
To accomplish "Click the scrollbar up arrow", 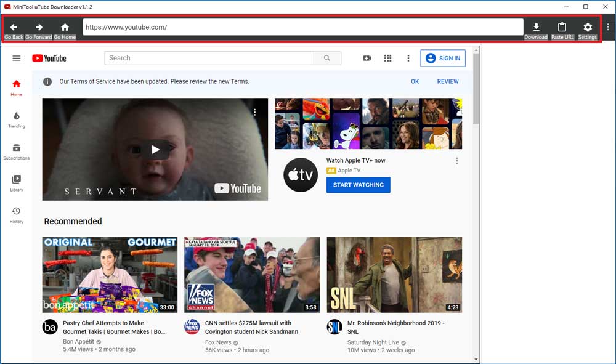I will 476,50.
